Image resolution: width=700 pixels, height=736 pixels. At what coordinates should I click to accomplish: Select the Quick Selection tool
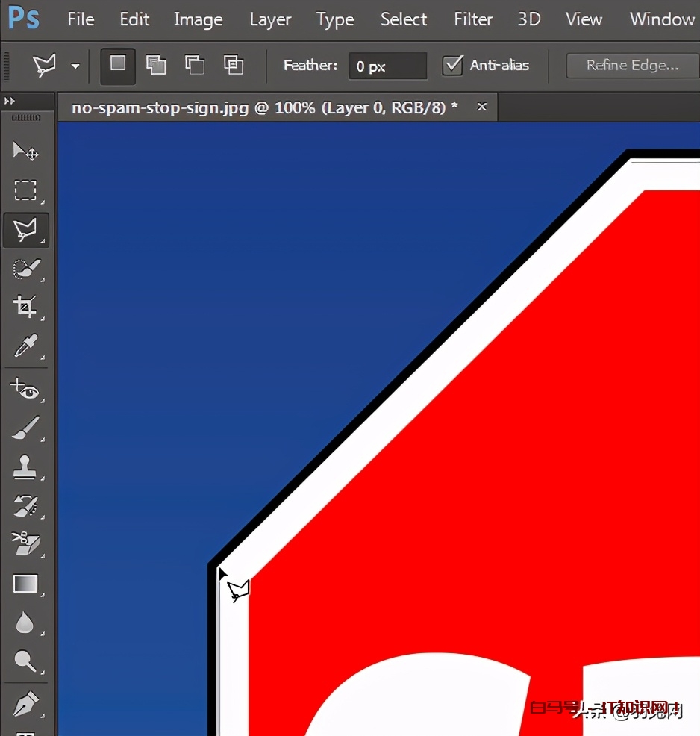(25, 269)
